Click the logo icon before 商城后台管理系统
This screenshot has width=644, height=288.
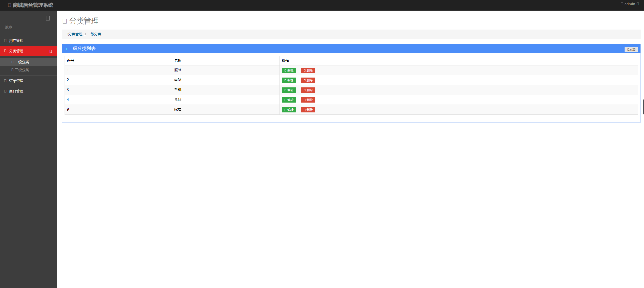(9, 5)
